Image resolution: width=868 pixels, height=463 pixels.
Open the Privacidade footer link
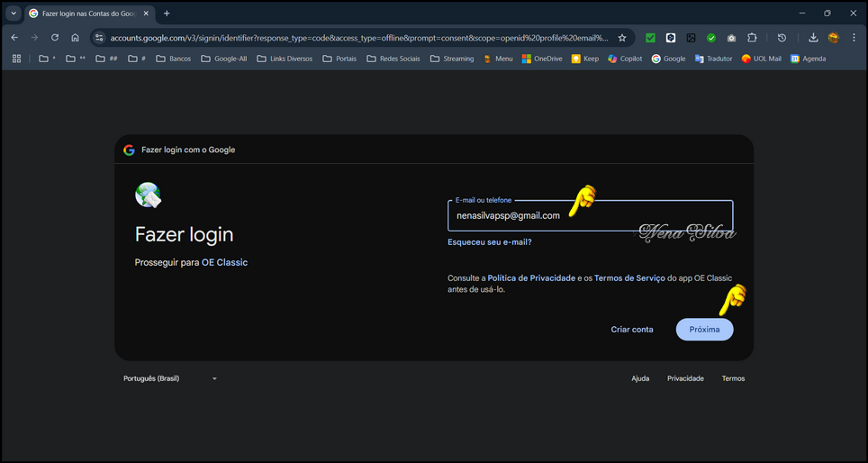(x=685, y=378)
